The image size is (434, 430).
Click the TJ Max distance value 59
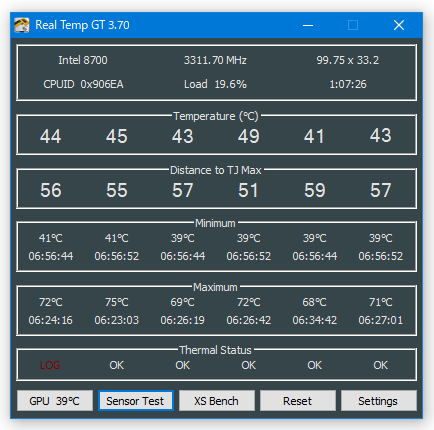click(315, 190)
